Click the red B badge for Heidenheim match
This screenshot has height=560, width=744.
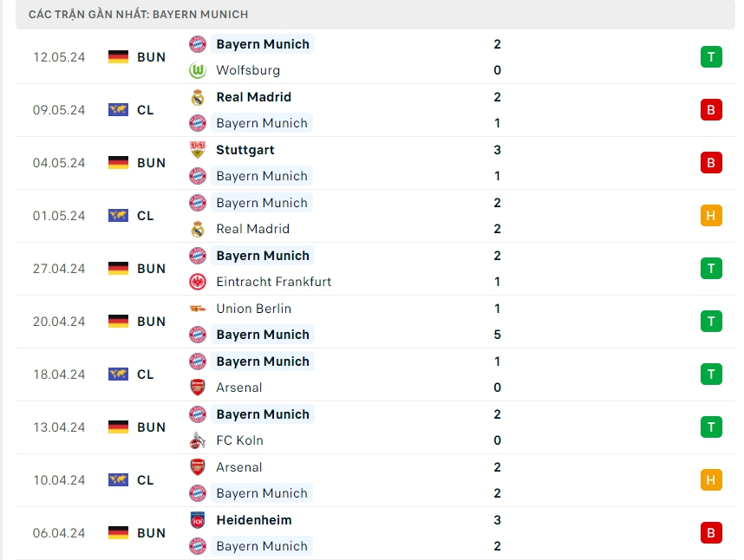pos(710,533)
